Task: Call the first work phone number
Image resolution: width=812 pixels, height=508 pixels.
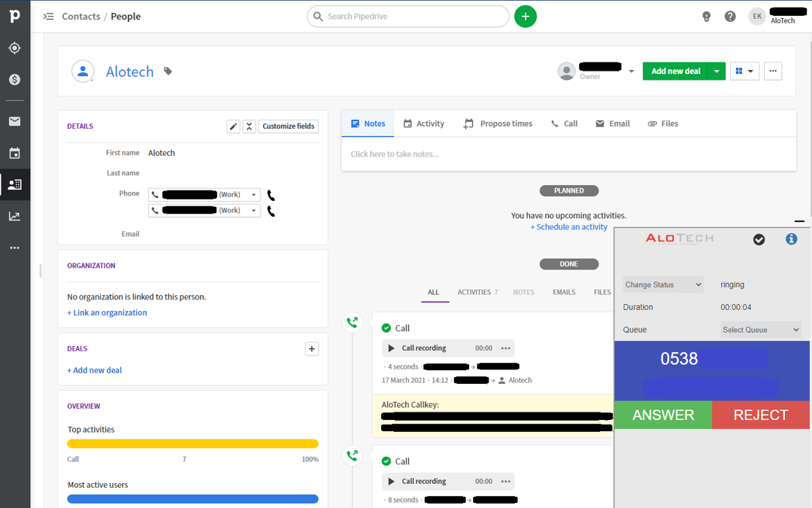Action: 270,194
